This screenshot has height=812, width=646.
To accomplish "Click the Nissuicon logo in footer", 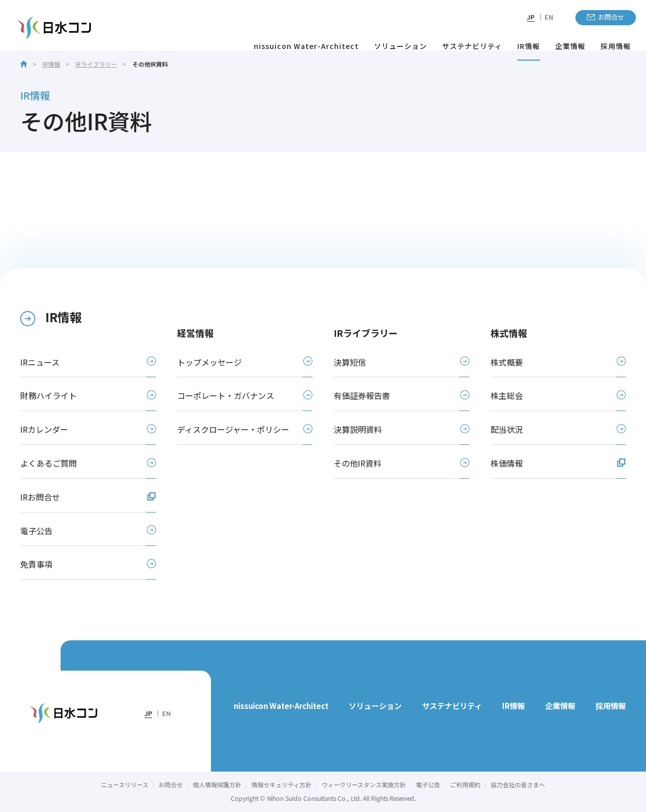I will coord(64,713).
